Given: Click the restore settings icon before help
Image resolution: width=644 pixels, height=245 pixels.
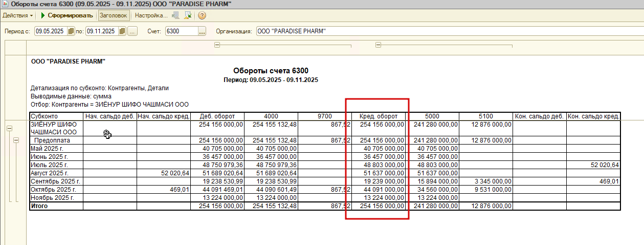Looking at the screenshot, I should [188, 15].
